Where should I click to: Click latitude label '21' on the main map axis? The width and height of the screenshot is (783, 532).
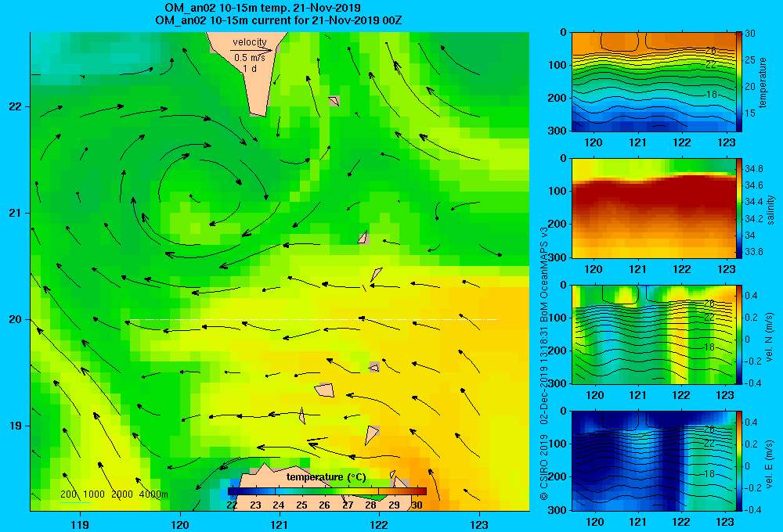(16, 213)
